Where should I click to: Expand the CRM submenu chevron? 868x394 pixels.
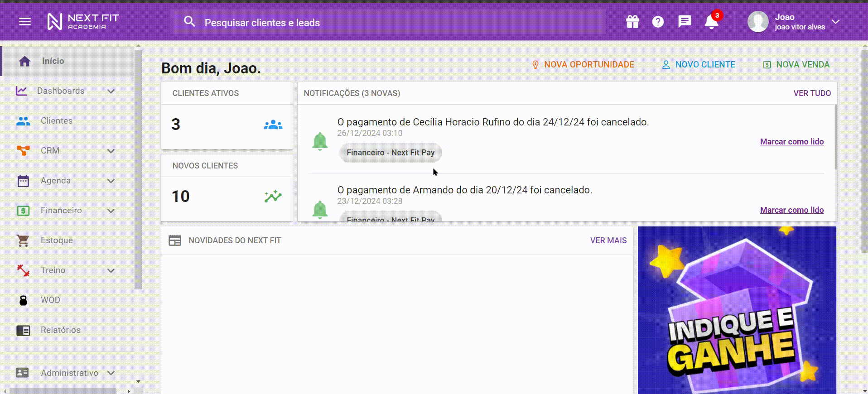click(111, 151)
